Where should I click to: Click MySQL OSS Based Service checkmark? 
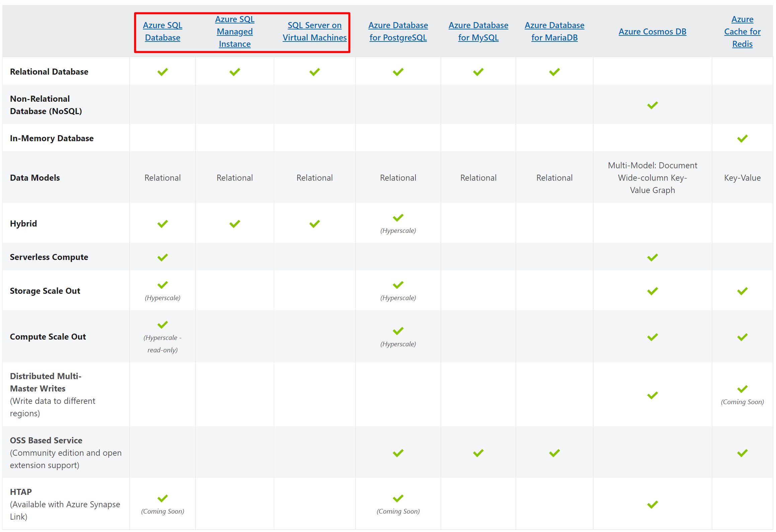478,453
